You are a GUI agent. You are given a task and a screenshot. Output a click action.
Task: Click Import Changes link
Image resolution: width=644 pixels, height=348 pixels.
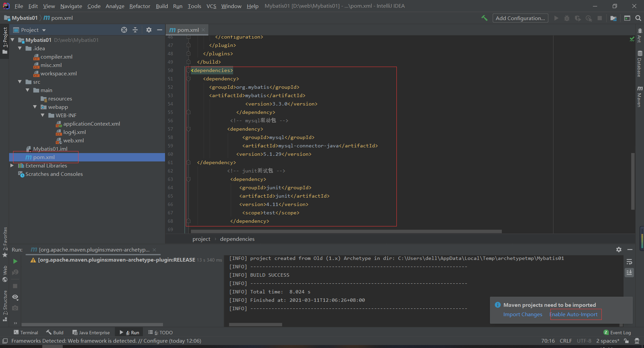(523, 314)
